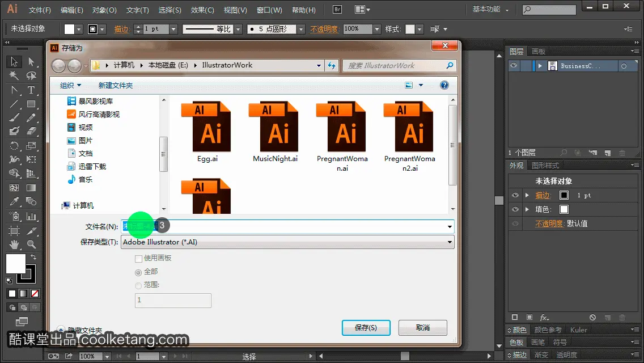This screenshot has width=644, height=363.
Task: Open the file name history dropdown
Action: click(x=450, y=226)
